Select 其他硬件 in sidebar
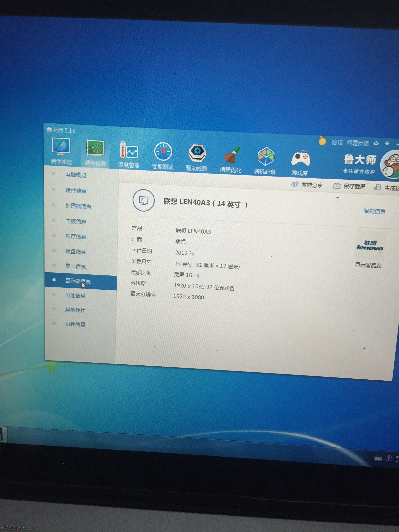Screen dimensions: 399x532 tap(75, 310)
